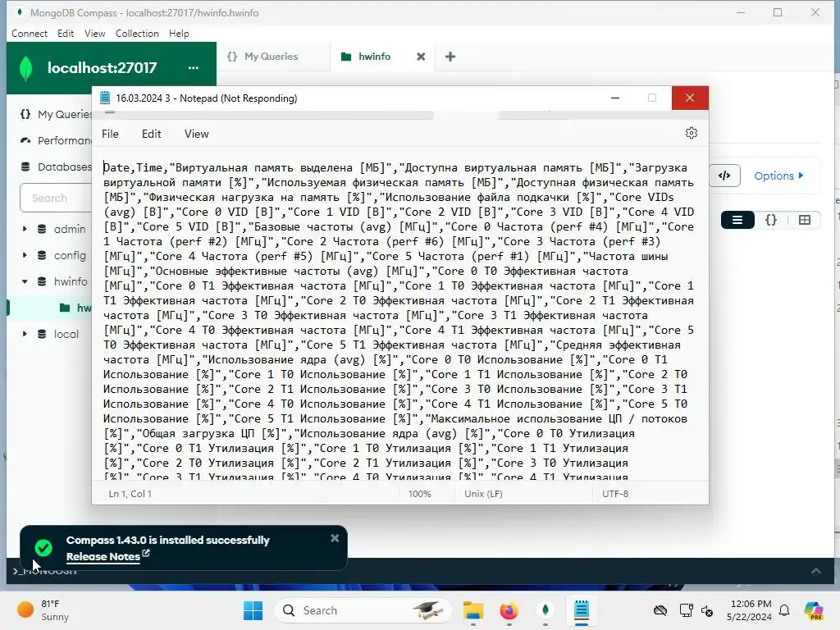Open the Notepad File menu
Screen dimensions: 840x630
pos(110,134)
